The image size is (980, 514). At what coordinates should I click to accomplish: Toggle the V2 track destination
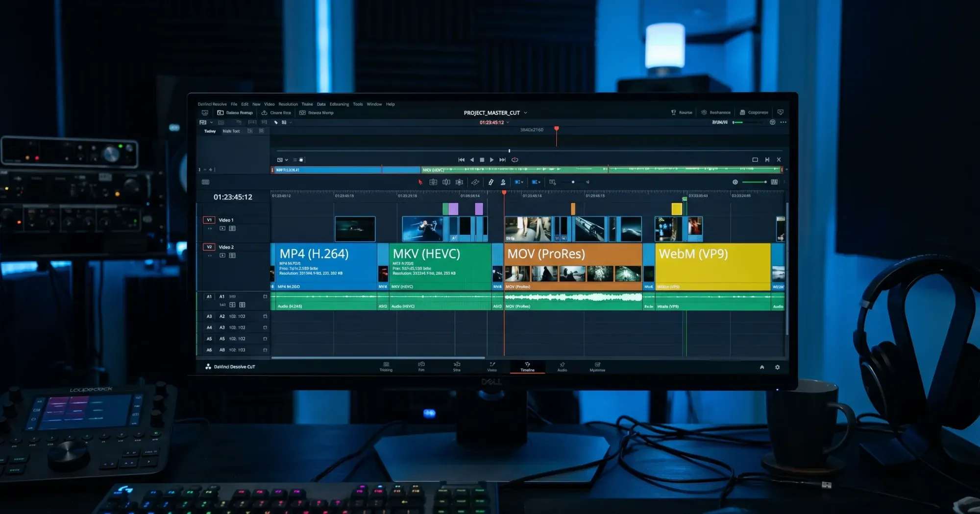[x=209, y=247]
